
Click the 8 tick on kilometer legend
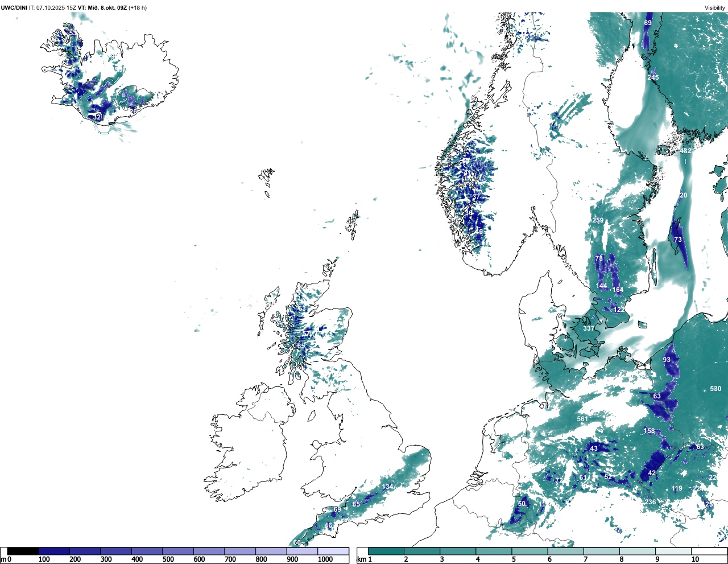(621, 559)
